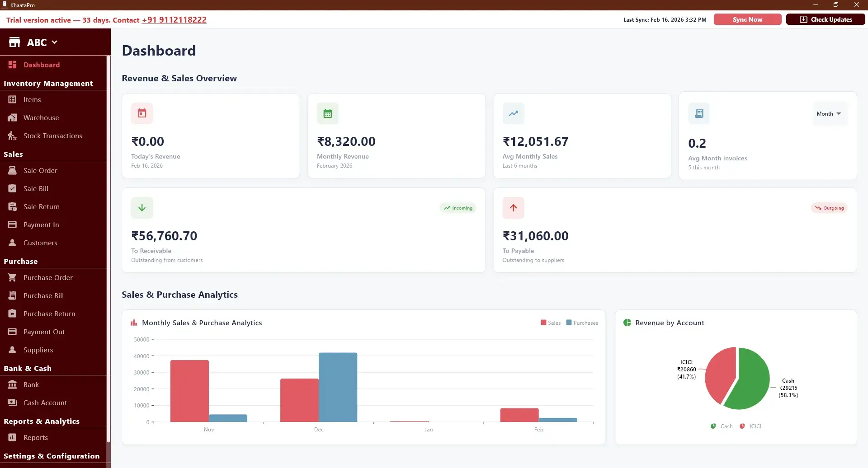Select the Warehouse icon
The image size is (868, 468).
tap(12, 117)
